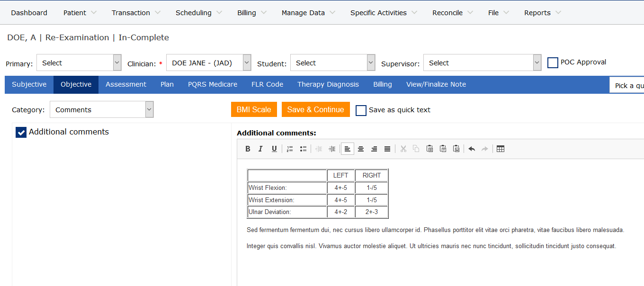Insert a bulleted list
The image size is (644, 286).
tap(303, 149)
